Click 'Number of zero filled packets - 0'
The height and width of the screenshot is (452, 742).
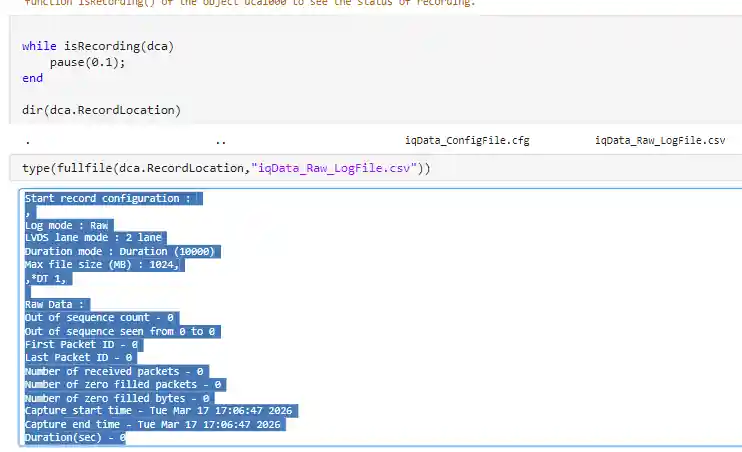(125, 384)
